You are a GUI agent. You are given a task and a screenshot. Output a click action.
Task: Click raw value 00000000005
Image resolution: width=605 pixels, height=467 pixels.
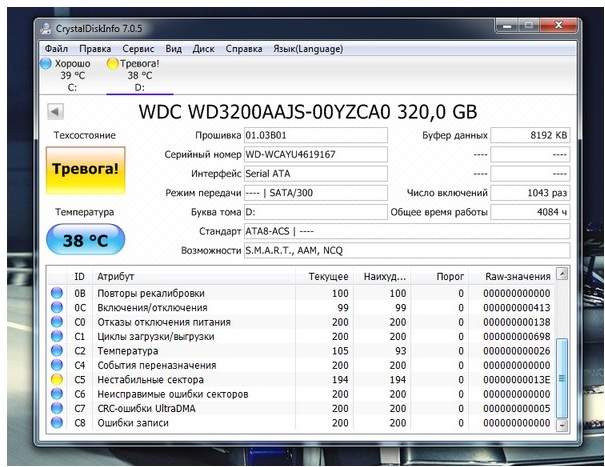517,408
